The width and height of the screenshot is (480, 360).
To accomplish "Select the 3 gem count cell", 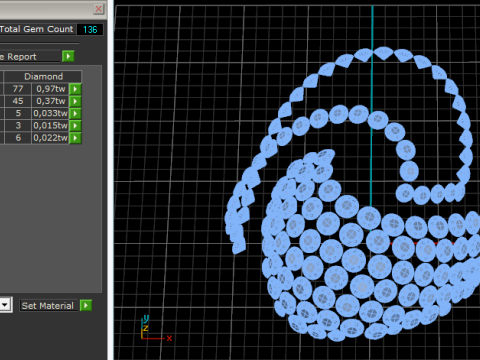I will [x=18, y=126].
